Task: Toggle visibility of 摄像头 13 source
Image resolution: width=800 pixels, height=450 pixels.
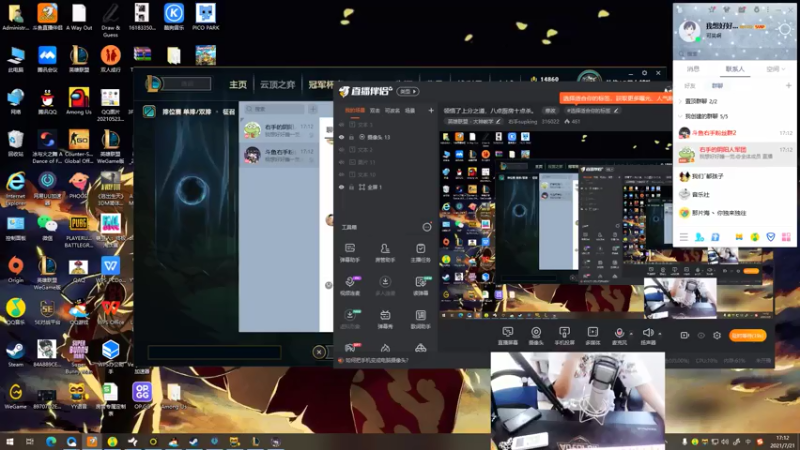Action: coord(341,137)
